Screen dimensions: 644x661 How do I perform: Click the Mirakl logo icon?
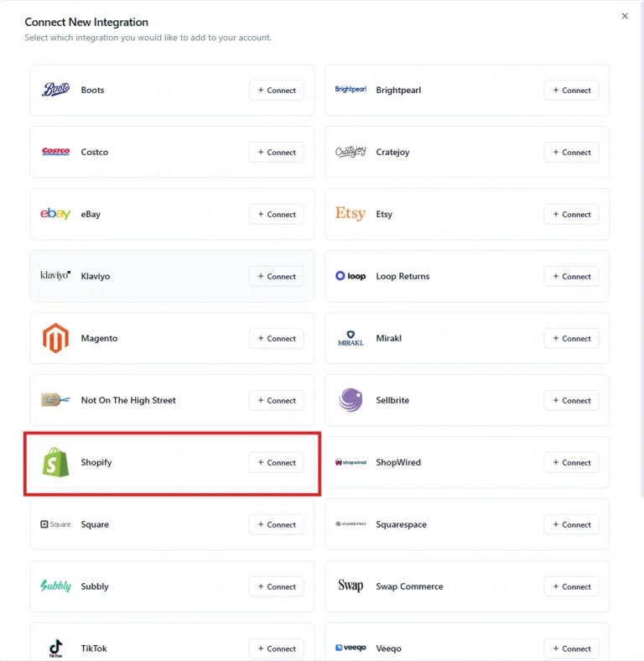click(351, 338)
